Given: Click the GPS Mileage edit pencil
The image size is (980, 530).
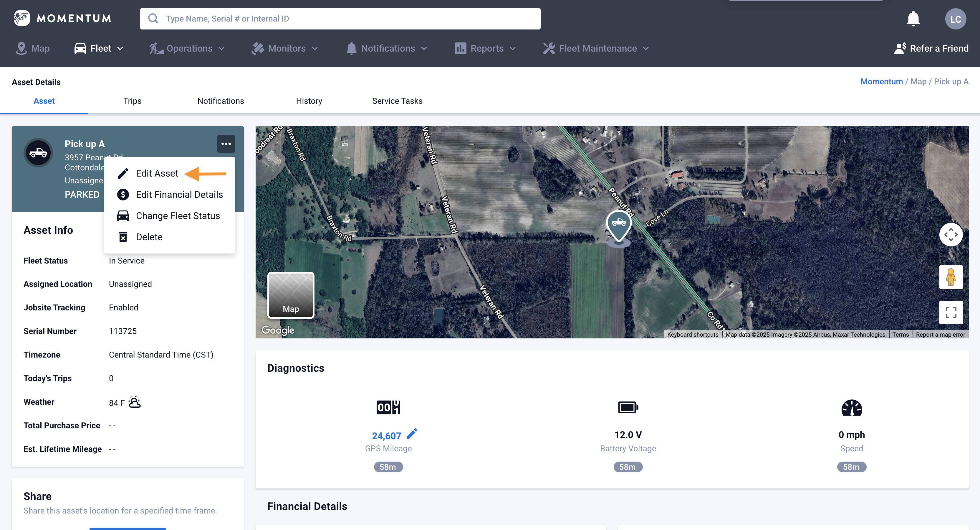Looking at the screenshot, I should pyautogui.click(x=412, y=434).
